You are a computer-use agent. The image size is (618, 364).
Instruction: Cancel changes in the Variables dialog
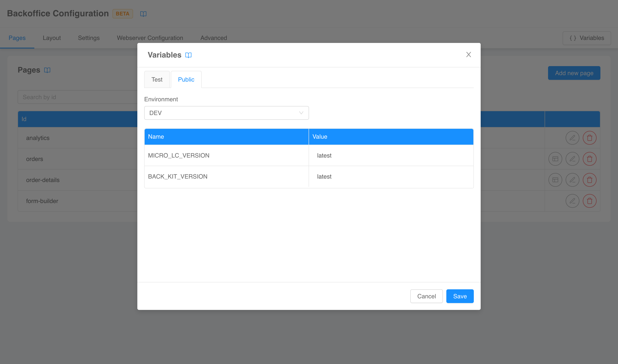(x=426, y=296)
